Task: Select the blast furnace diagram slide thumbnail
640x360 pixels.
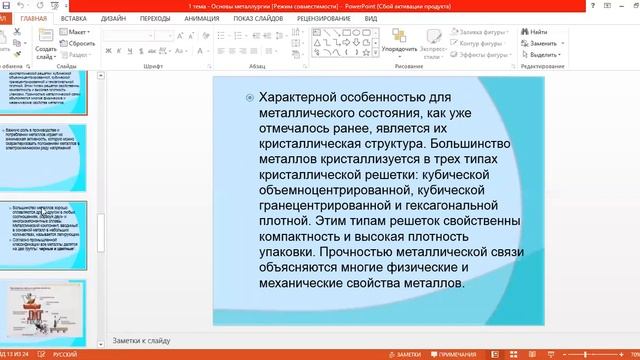Action: pyautogui.click(x=44, y=313)
